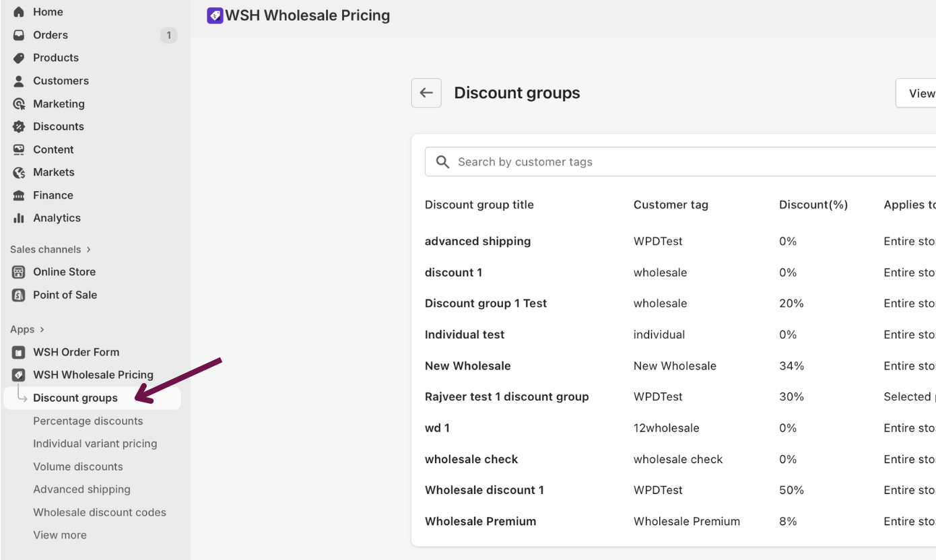The height and width of the screenshot is (560, 936).
Task: Click View more under WSH Wholesale Pricing
Action: point(60,535)
